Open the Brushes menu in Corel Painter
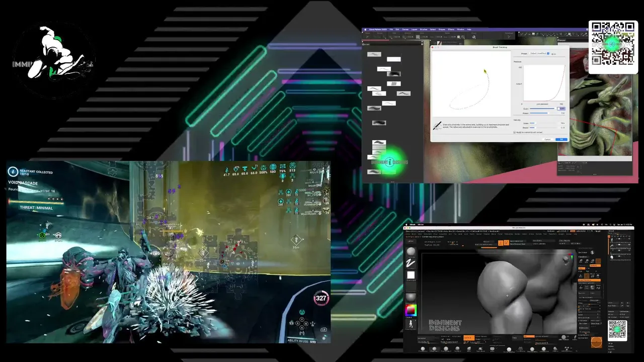The image size is (644, 362). coord(424,30)
